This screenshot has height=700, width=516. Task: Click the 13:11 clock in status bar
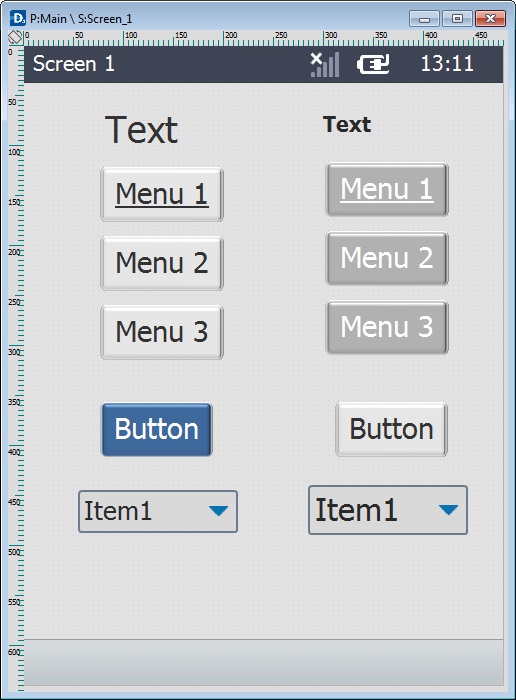[447, 64]
